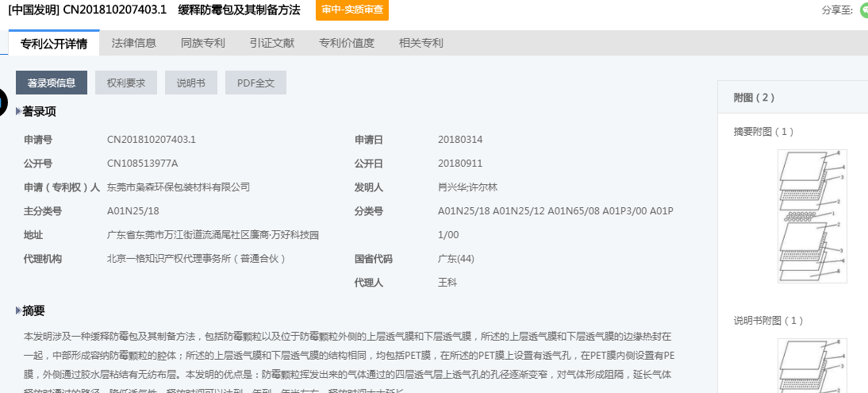Open the 引证文献 tab
This screenshot has width=868, height=393.
click(x=272, y=43)
